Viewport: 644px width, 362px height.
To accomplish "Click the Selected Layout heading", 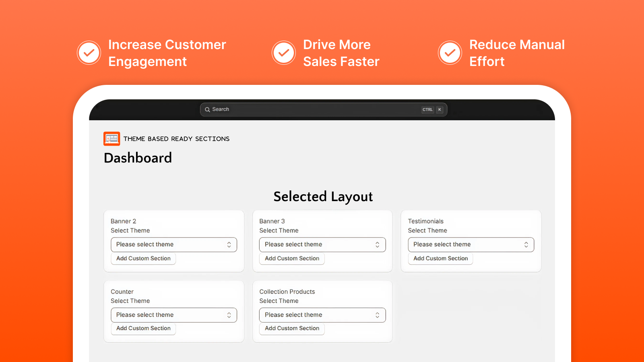I will click(323, 197).
